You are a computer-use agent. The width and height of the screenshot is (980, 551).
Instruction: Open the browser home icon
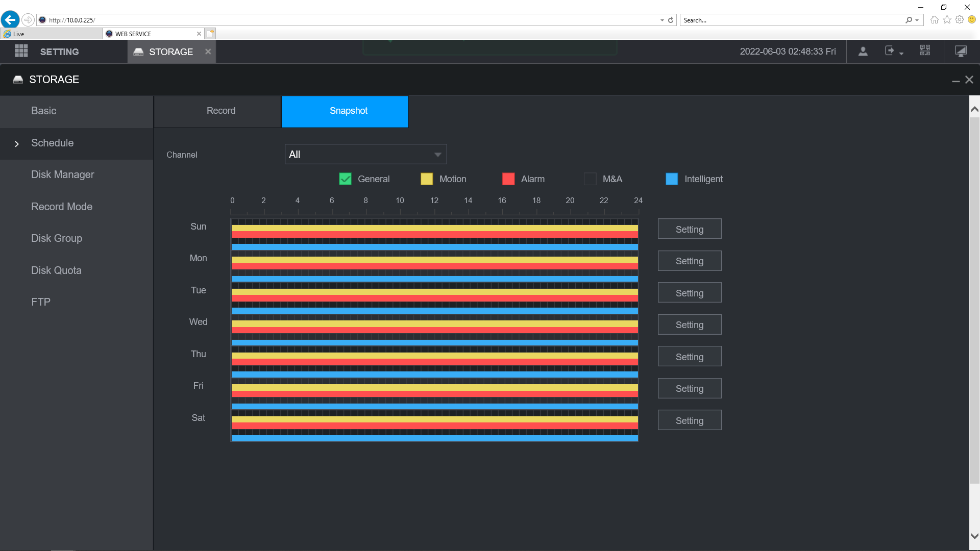(x=934, y=20)
